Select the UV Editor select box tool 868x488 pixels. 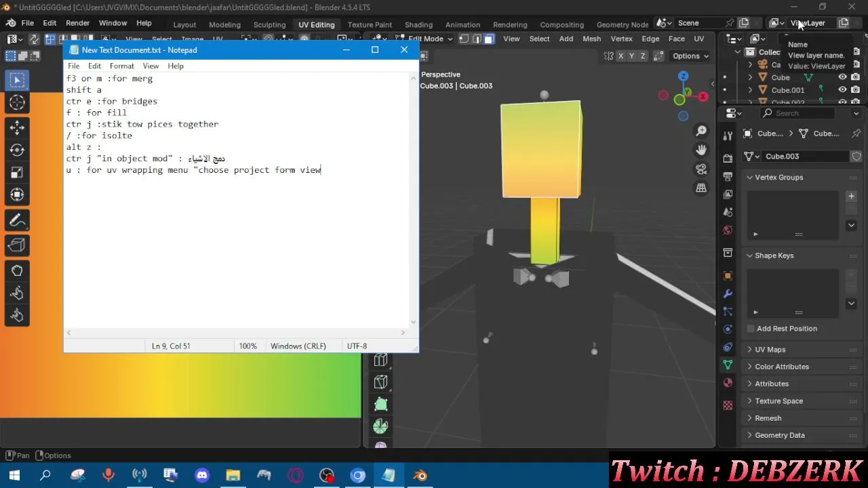[x=17, y=80]
